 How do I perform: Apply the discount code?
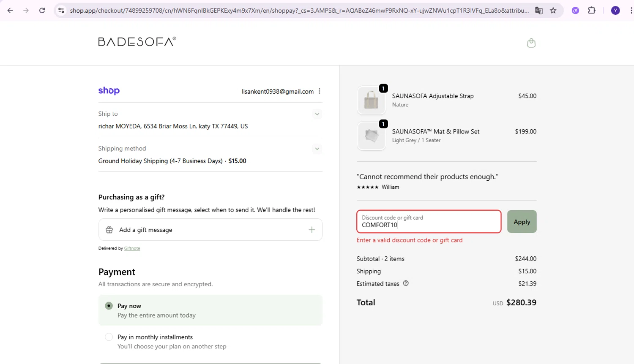click(x=522, y=222)
